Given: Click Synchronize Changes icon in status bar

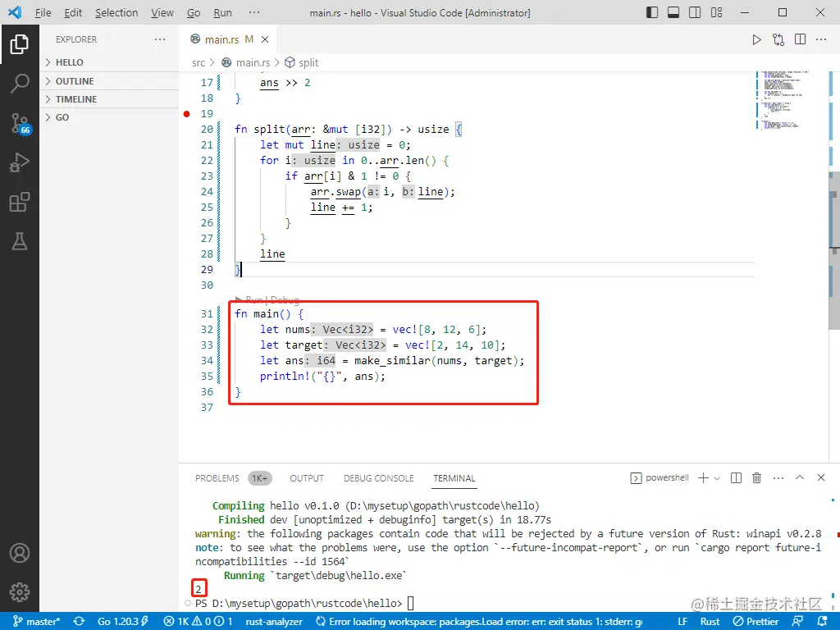Looking at the screenshot, I should tap(80, 622).
